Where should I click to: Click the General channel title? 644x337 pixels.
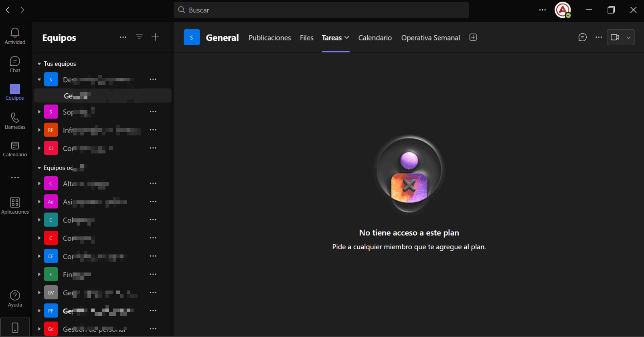(222, 38)
